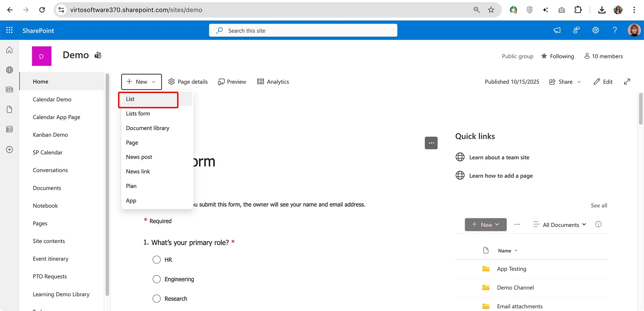Open the Help question mark icon

coord(614,30)
